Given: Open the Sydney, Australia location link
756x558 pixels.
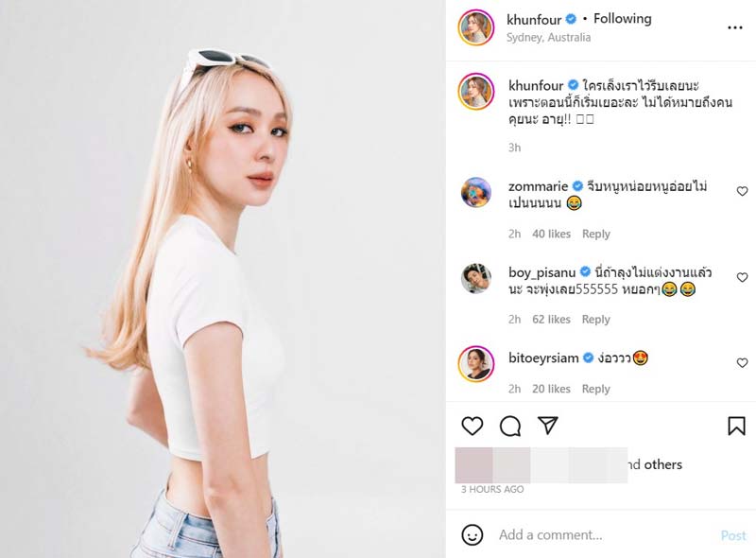Looking at the screenshot, I should point(548,38).
